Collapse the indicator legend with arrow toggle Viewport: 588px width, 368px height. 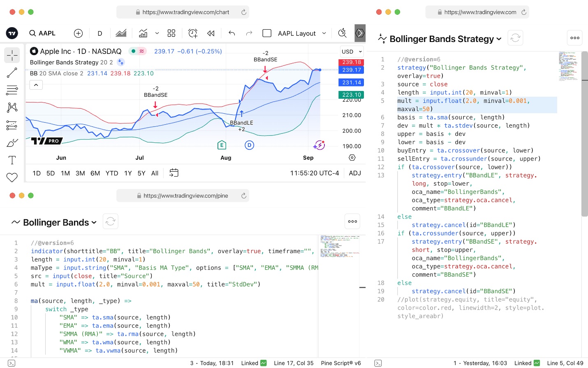(36, 85)
